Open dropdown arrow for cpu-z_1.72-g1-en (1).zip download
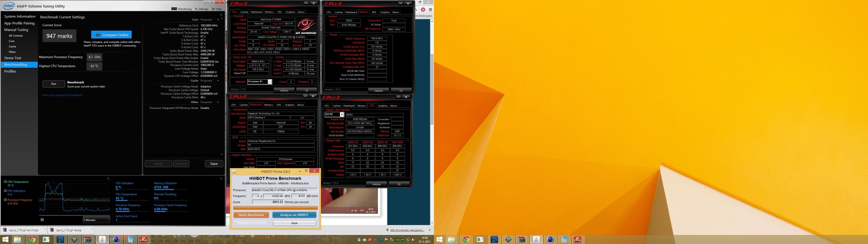This screenshot has height=244, width=868. click(x=45, y=230)
